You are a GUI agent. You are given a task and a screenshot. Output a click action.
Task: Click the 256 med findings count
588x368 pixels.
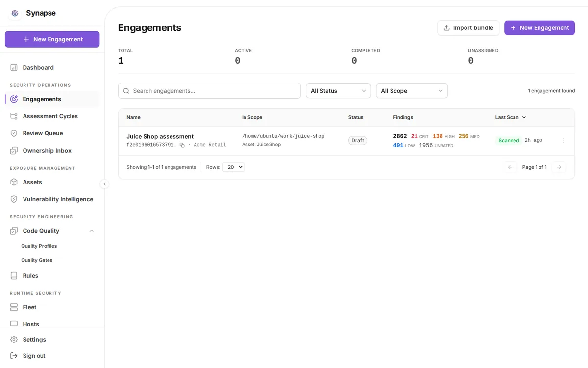tap(469, 136)
